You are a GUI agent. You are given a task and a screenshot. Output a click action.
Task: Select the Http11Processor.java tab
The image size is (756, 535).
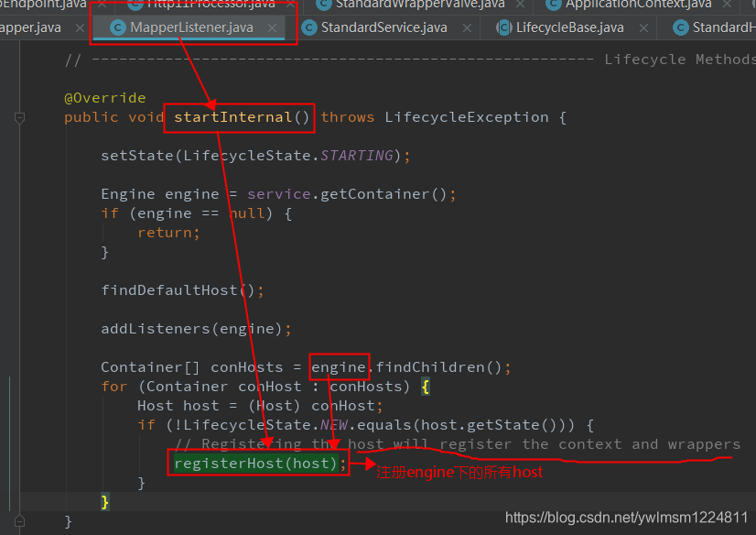211,4
